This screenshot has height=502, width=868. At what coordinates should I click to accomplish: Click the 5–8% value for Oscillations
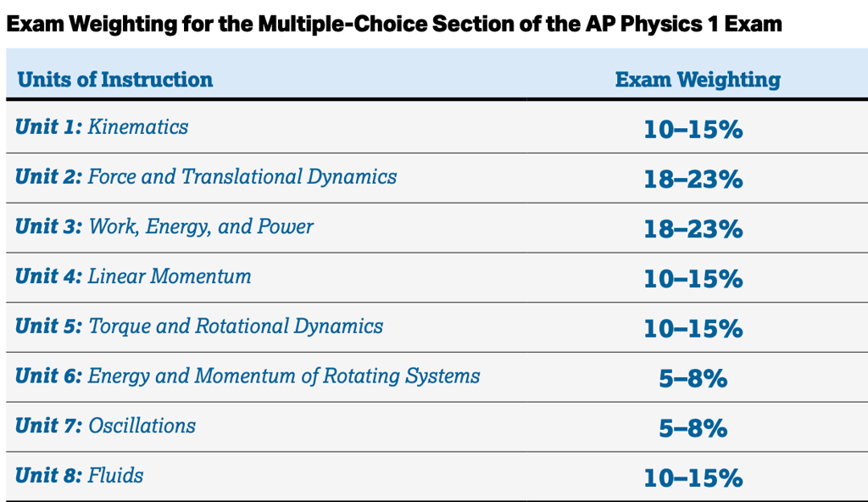point(693,428)
